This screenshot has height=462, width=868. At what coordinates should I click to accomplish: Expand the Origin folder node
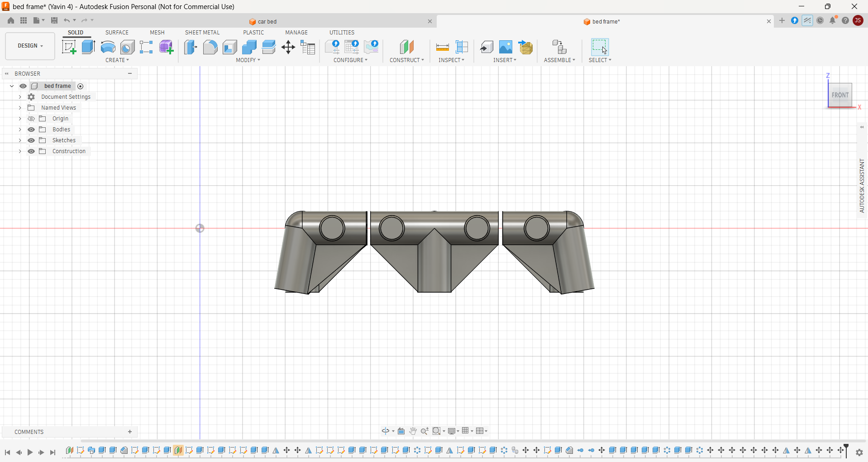[x=20, y=119]
